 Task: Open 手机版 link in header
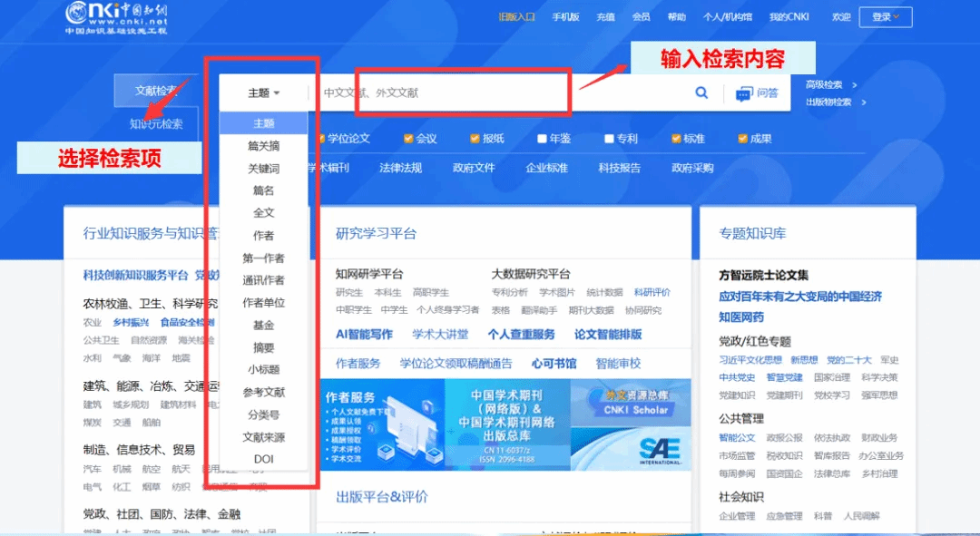pyautogui.click(x=565, y=17)
